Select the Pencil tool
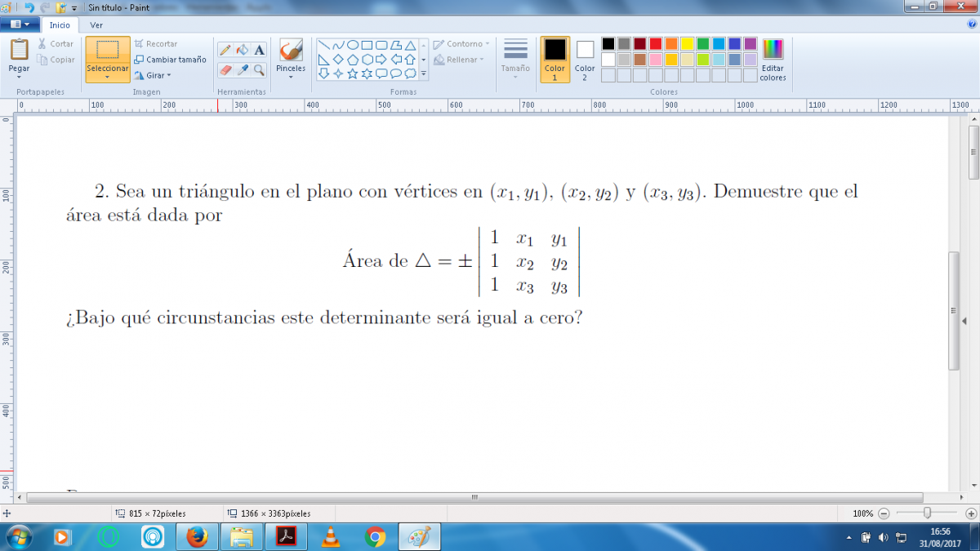This screenshot has height=551, width=980. pos(225,50)
